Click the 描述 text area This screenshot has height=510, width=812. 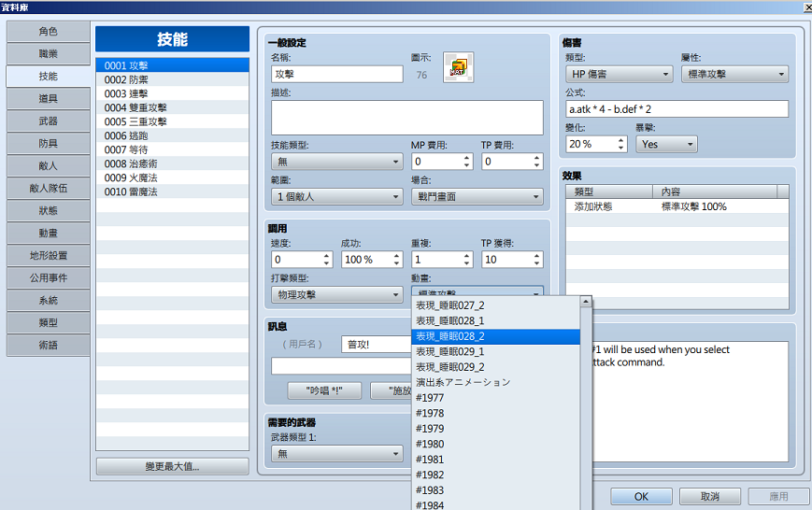(407, 118)
